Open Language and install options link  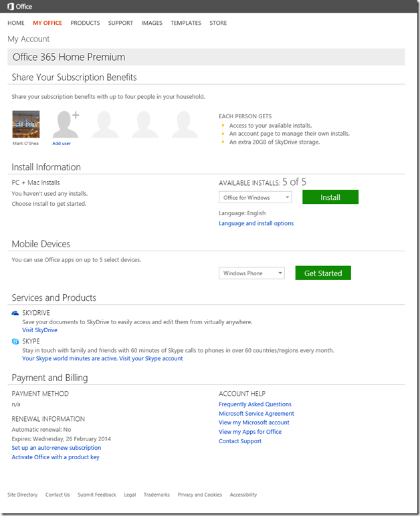[x=256, y=223]
